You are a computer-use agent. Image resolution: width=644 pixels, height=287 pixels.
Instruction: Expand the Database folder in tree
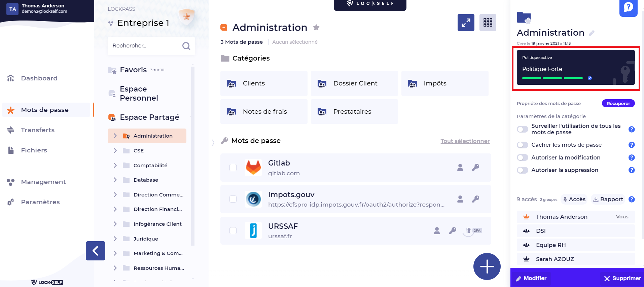115,180
